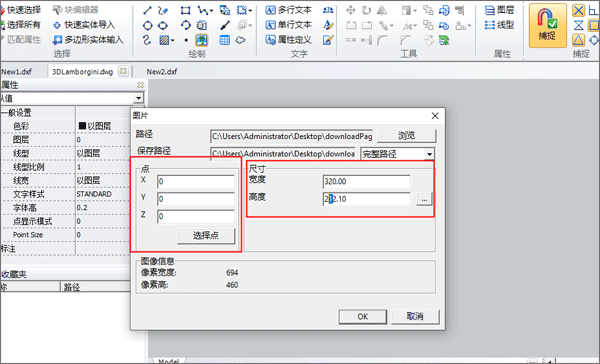The image size is (600, 364).
Task: Open the table insert tool
Action: coord(225,40)
